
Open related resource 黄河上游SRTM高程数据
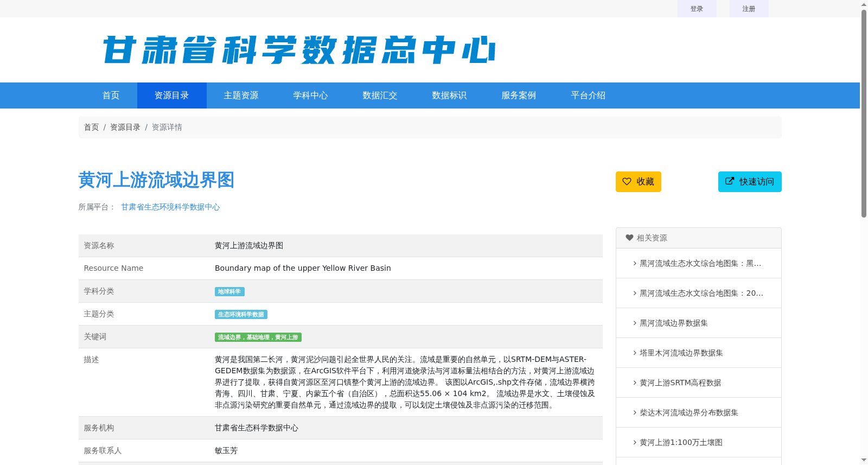coord(680,383)
